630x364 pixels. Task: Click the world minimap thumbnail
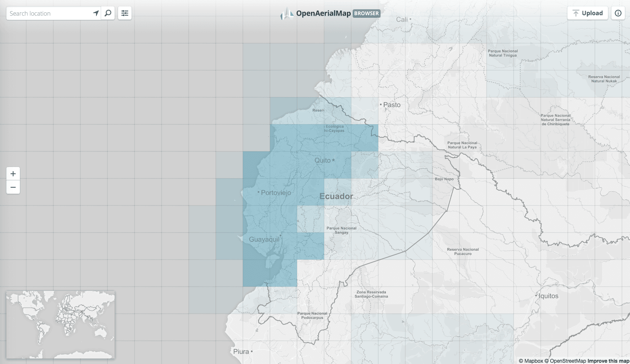point(61,325)
